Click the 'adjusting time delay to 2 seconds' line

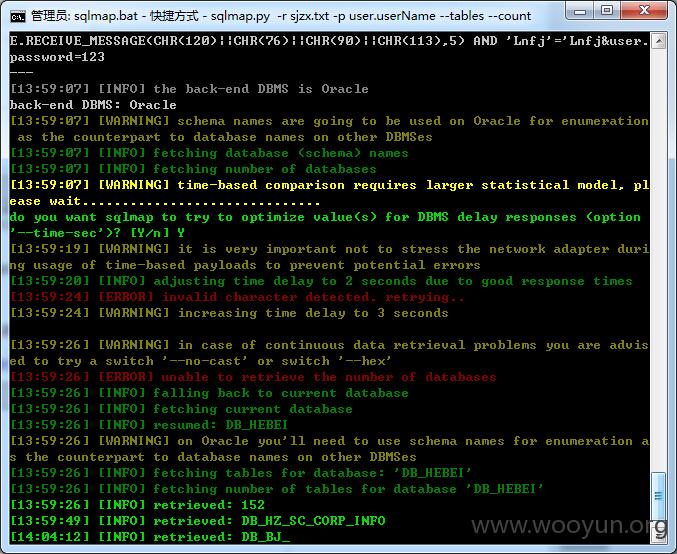tap(321, 281)
